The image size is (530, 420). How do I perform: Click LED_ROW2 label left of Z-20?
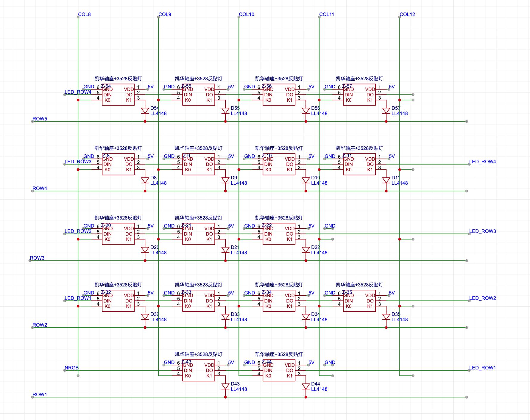point(78,231)
